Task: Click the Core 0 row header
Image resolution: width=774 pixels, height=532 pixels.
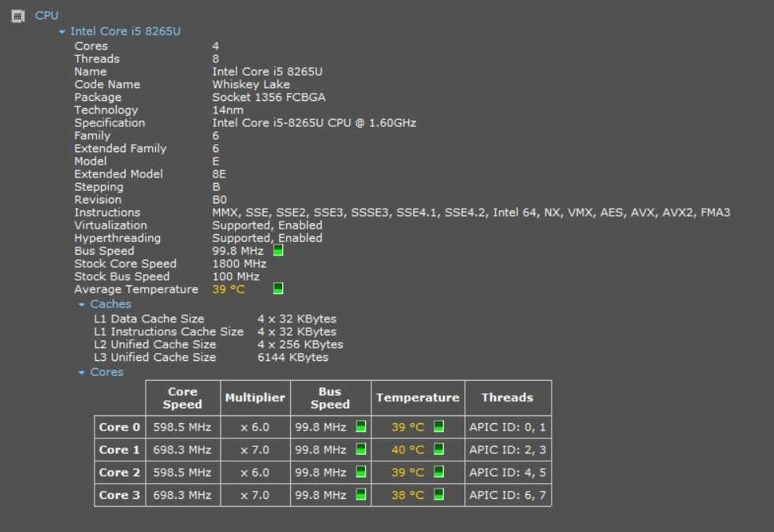Action: (x=120, y=427)
